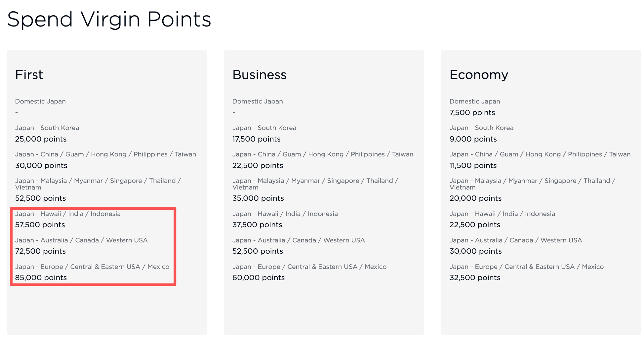Click the Spend Virgin Points heading
Image resolution: width=644 pixels, height=340 pixels.
pyautogui.click(x=109, y=20)
